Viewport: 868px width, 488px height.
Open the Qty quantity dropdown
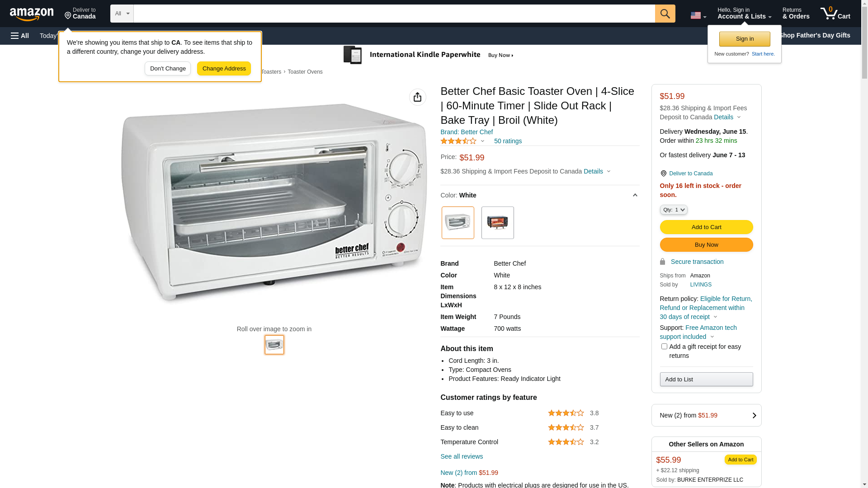click(674, 210)
